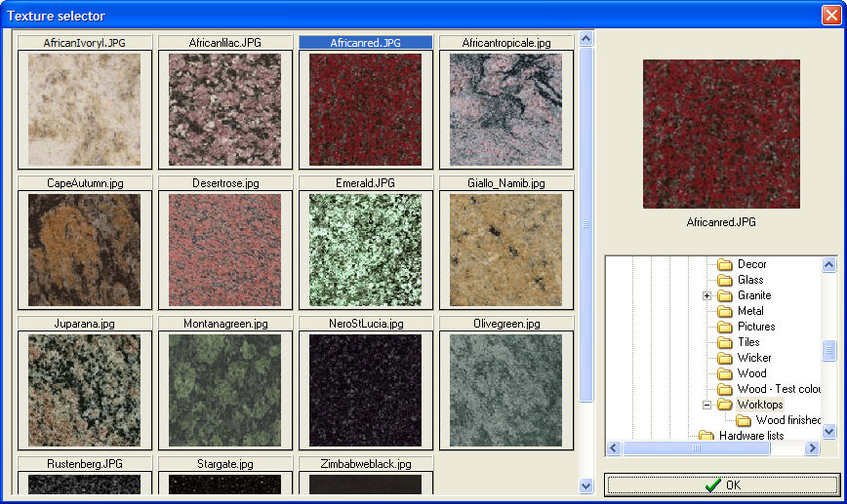Click the large Africanred preview image
847x504 pixels.
tap(721, 134)
